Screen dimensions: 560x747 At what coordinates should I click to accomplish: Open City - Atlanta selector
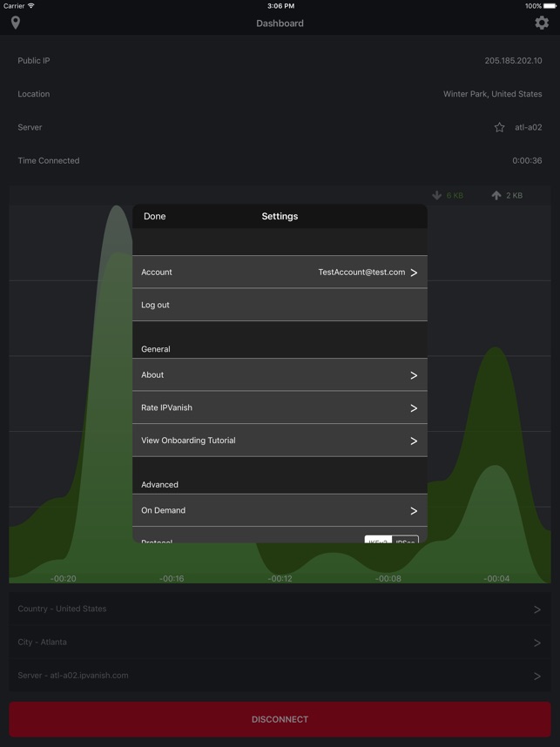[280, 642]
